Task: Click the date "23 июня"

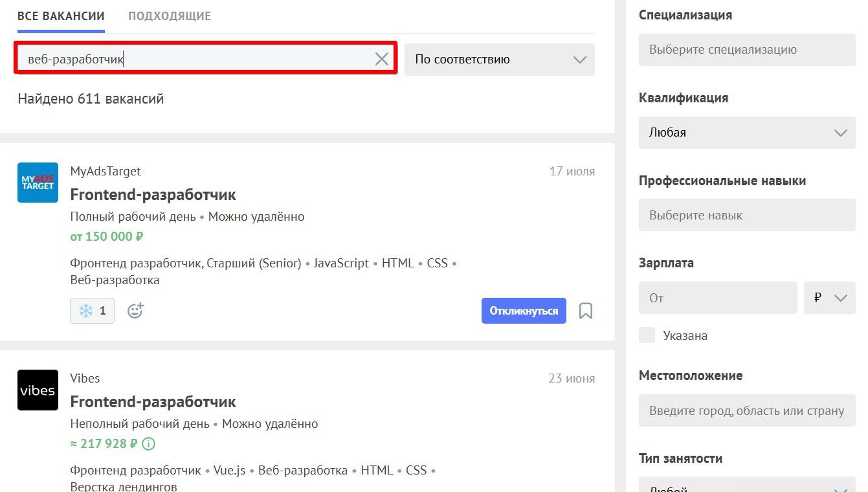Action: 572,378
